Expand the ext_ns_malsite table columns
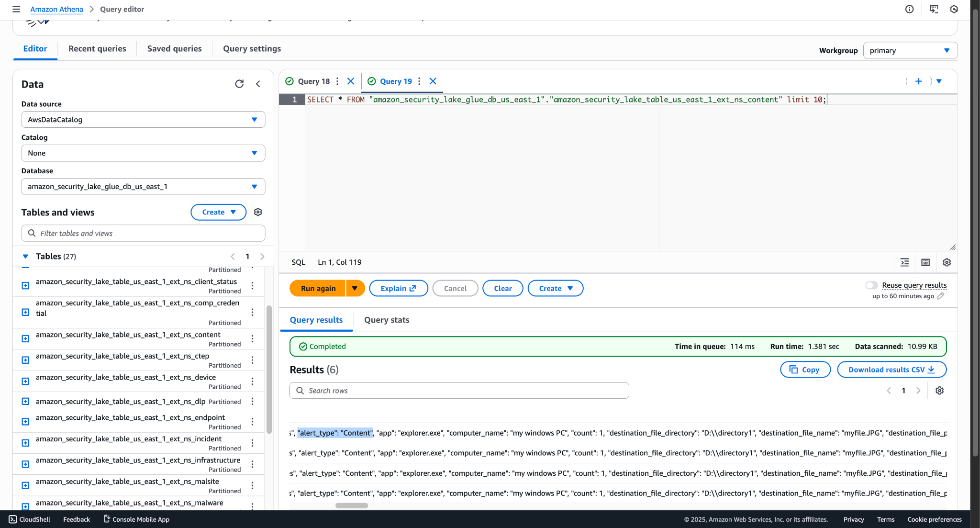980x528 pixels. click(26, 485)
